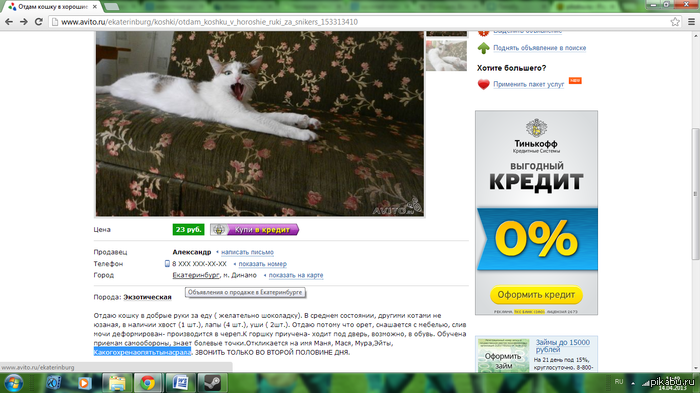The image size is (700, 393).
Task: Select the 'Отдам кошку в хорошие' tab
Action: coord(53,7)
